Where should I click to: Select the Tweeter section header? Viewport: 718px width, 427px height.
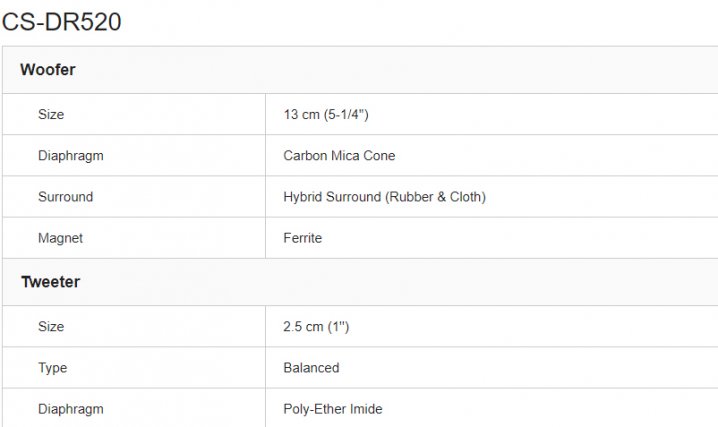point(50,282)
